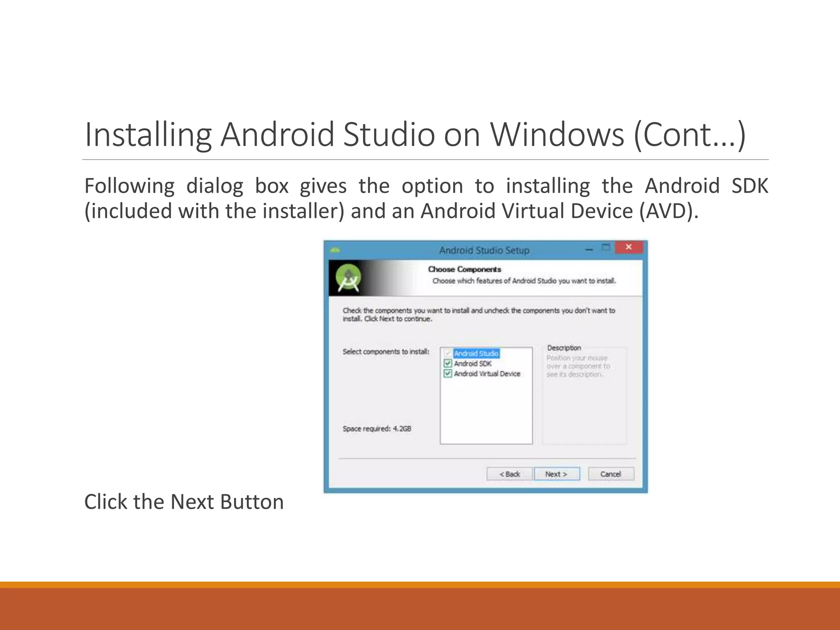Image resolution: width=840 pixels, height=630 pixels.
Task: Click the greyed Android Studio checkbox
Action: [x=448, y=353]
